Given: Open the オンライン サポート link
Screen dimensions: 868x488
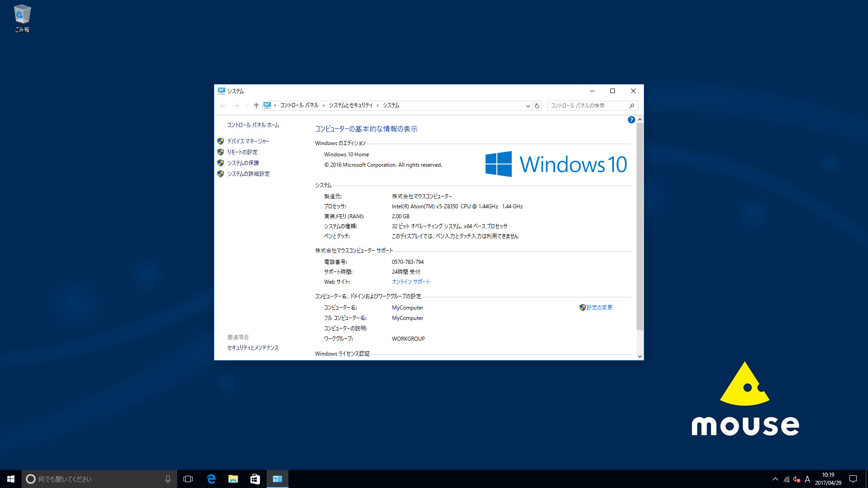Looking at the screenshot, I should pyautogui.click(x=410, y=282).
